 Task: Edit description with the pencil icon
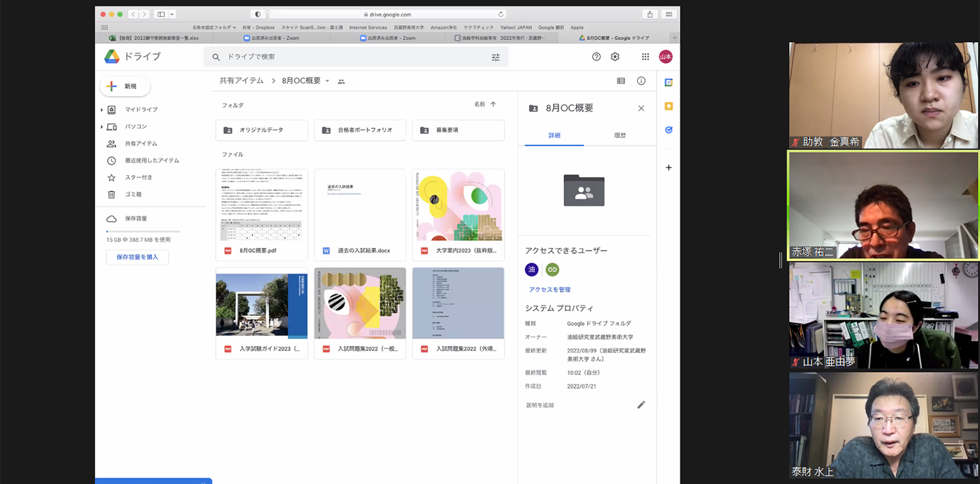(641, 405)
